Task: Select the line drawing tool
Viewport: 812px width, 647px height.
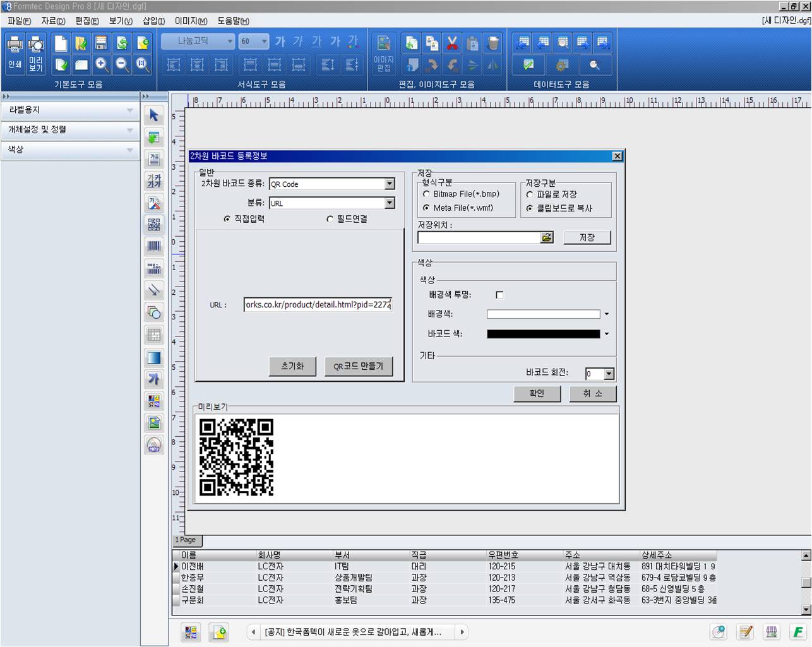Action: 154,290
